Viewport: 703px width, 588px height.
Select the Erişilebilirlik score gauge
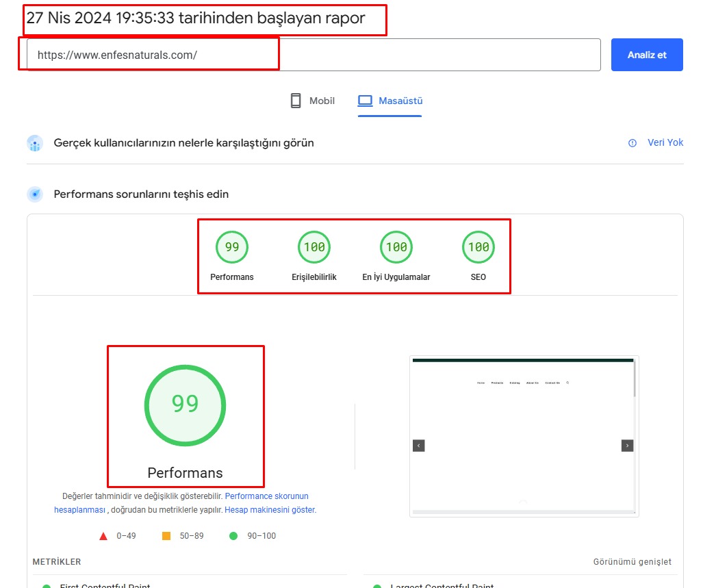coord(314,248)
